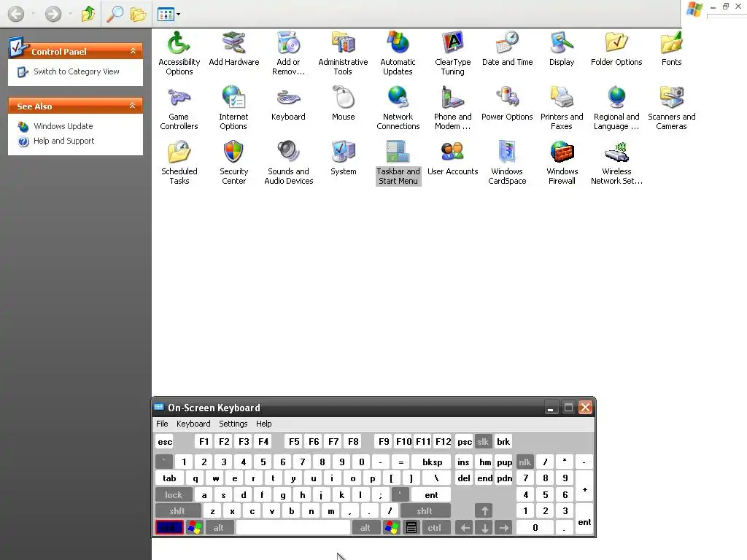Open Windows CardSpace icon
Image resolution: width=747 pixels, height=560 pixels.
click(507, 163)
